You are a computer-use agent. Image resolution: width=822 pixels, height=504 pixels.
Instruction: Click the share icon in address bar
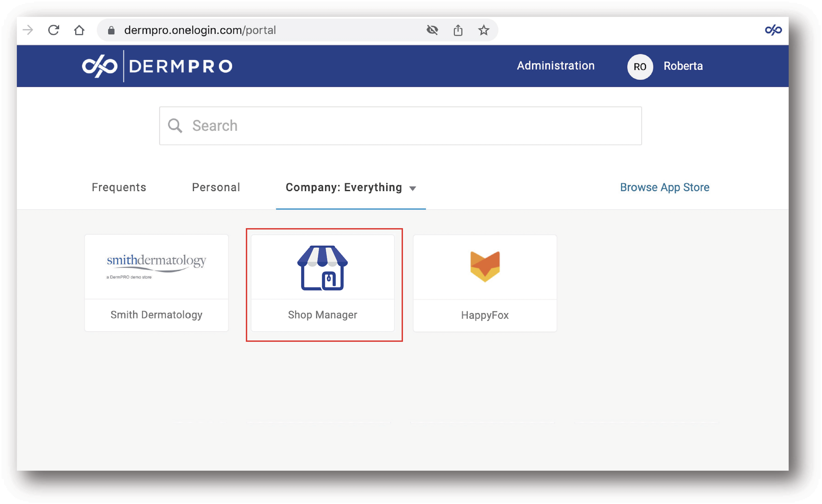[x=458, y=30]
